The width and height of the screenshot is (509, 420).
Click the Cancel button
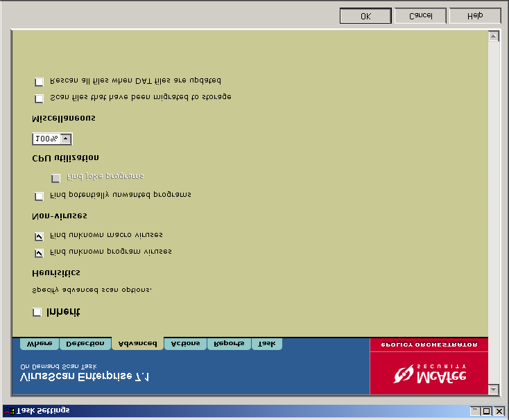pos(420,15)
